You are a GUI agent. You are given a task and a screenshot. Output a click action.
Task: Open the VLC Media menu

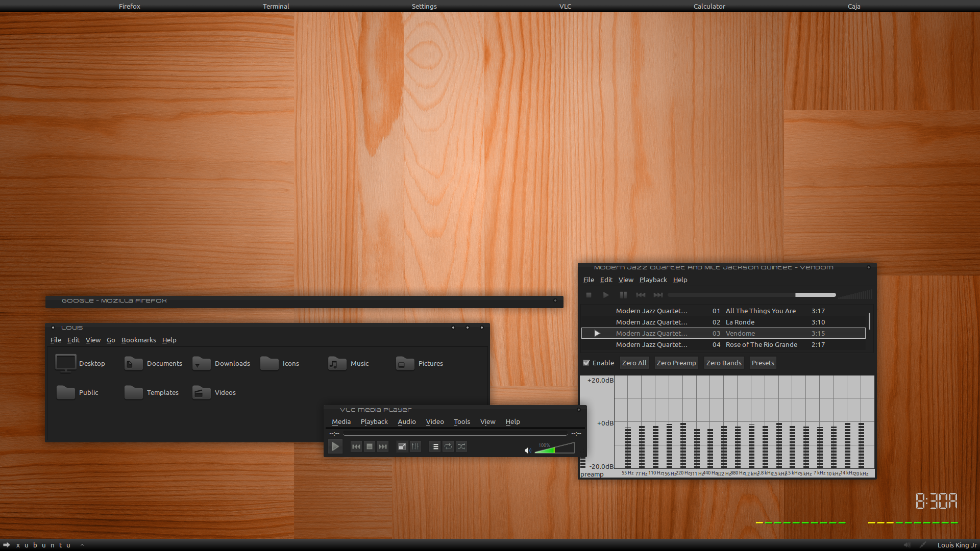pyautogui.click(x=341, y=422)
